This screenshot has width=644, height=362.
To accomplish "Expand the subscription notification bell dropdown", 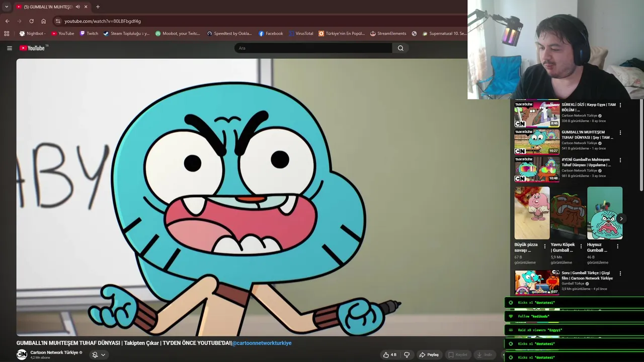I will (99, 355).
